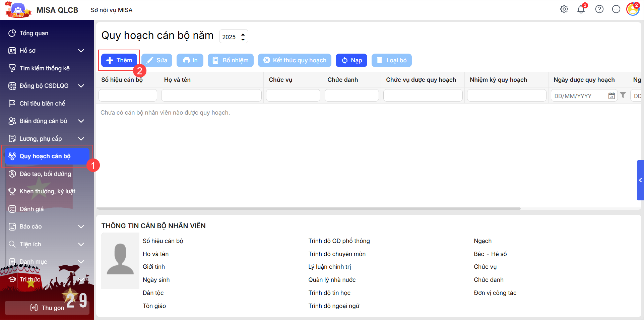
Task: Click the Thêm button
Action: 119,60
